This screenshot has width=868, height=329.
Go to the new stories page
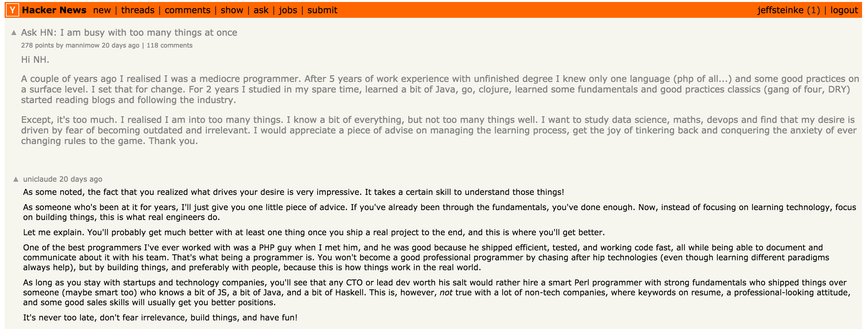(x=102, y=10)
